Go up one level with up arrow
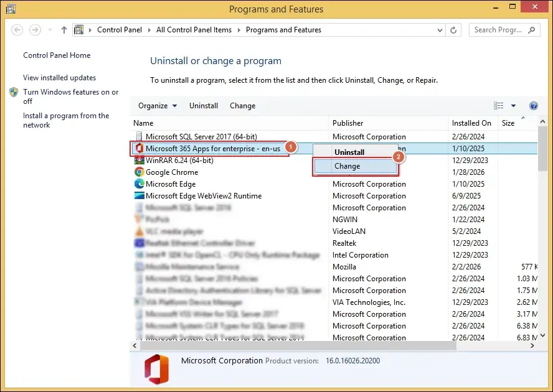The width and height of the screenshot is (553, 392). pyautogui.click(x=64, y=30)
